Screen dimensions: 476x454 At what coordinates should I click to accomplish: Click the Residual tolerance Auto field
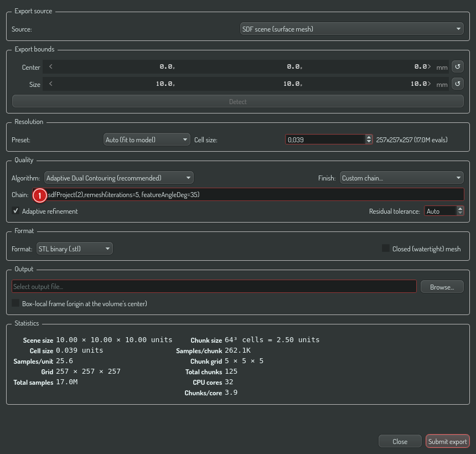441,211
